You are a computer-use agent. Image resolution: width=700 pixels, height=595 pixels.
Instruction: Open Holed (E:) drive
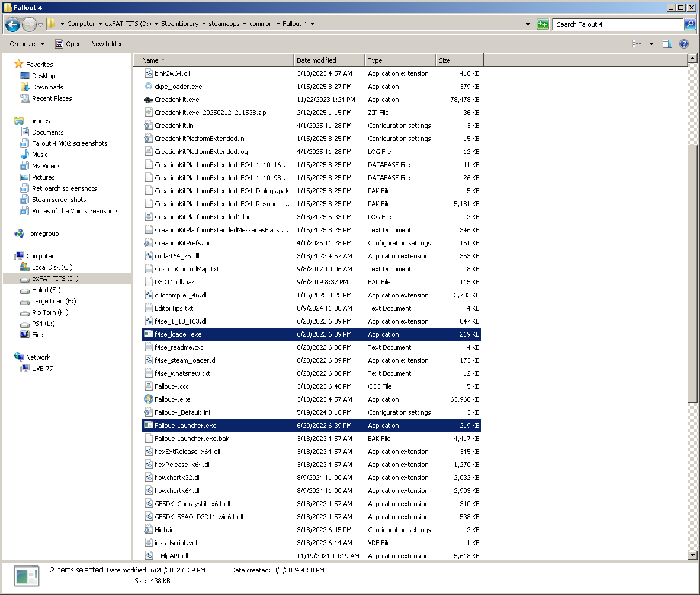point(46,290)
